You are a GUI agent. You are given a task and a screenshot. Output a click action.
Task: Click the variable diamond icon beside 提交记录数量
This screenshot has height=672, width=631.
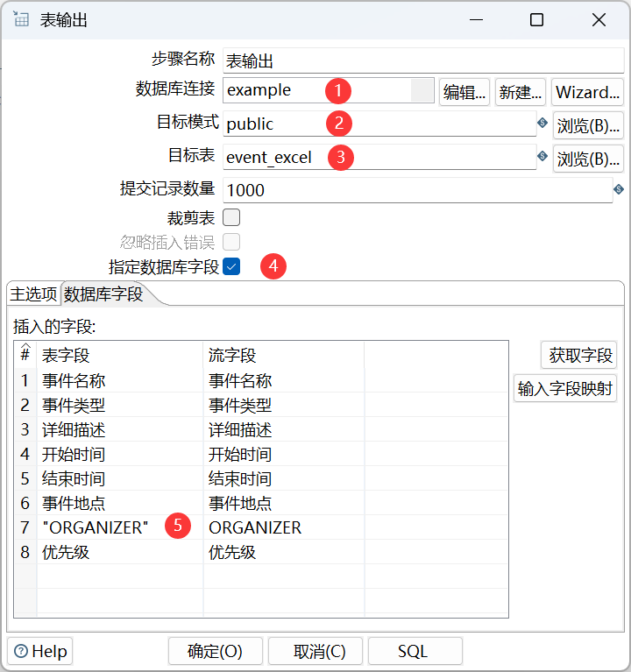point(619,189)
